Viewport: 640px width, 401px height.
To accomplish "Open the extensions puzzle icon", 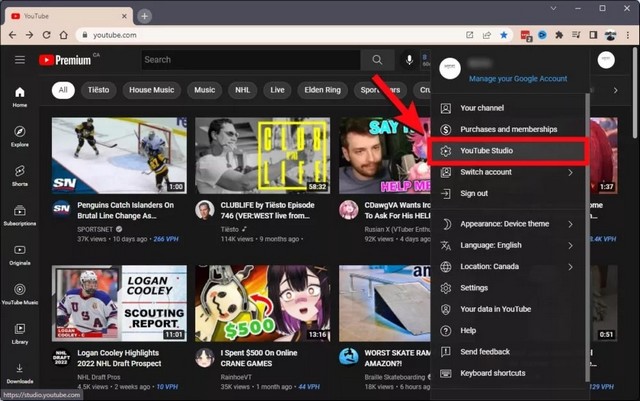I will [x=559, y=35].
